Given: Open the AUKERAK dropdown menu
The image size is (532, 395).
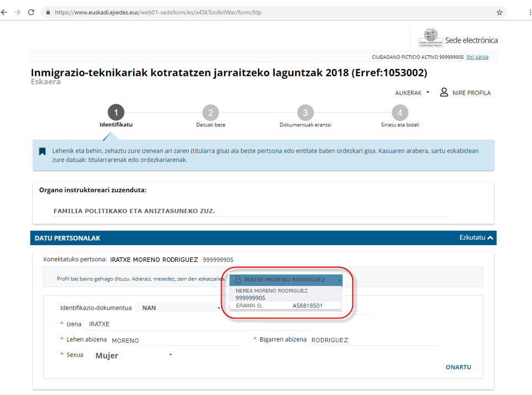Looking at the screenshot, I should coord(412,93).
